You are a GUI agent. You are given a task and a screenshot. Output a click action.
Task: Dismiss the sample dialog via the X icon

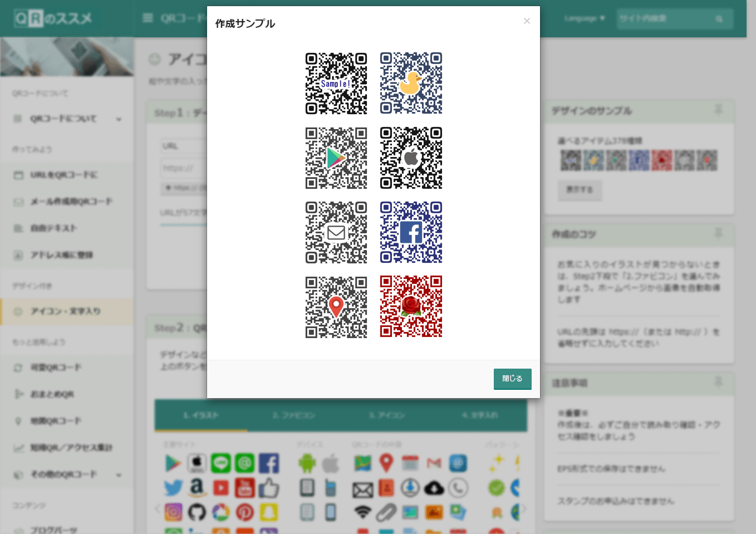click(x=527, y=21)
